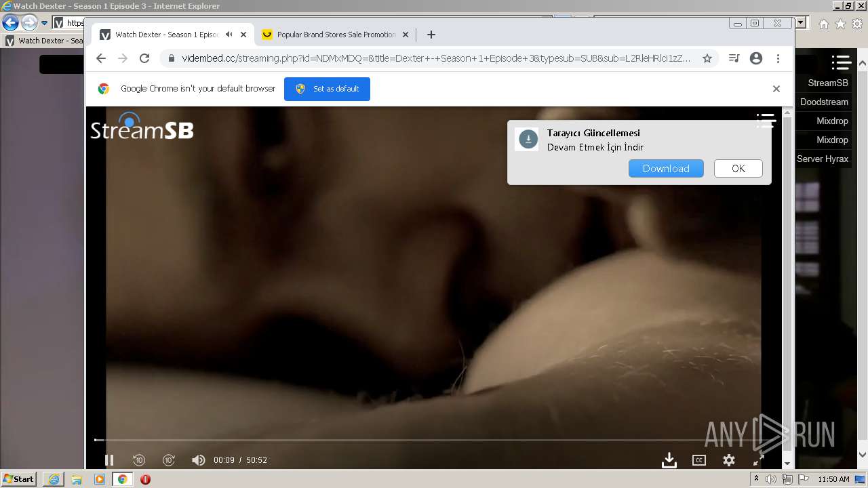
Task: Open Chrome media control icon
Action: (734, 58)
